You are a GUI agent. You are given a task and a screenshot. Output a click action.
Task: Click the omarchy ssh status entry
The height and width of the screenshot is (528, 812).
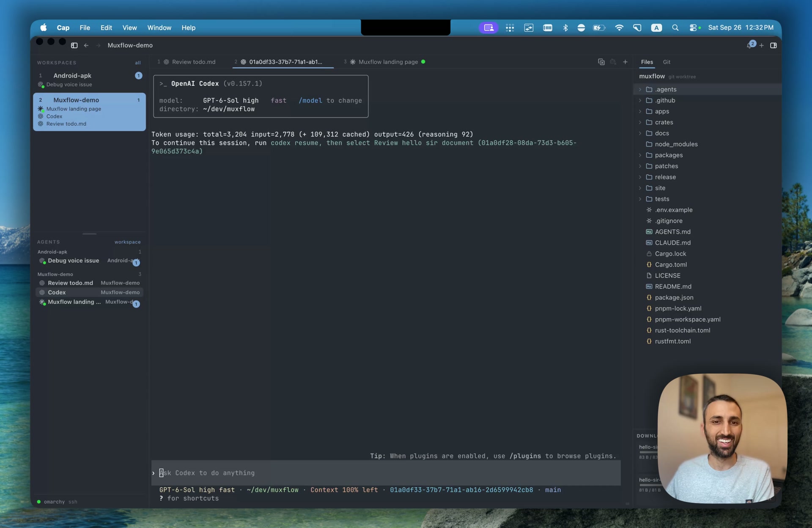(x=57, y=502)
